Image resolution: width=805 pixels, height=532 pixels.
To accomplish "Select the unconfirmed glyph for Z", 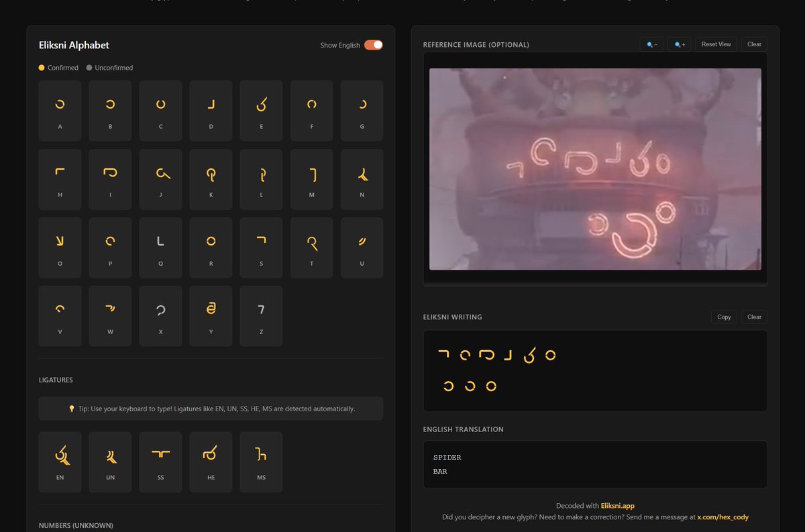I will 261,316.
